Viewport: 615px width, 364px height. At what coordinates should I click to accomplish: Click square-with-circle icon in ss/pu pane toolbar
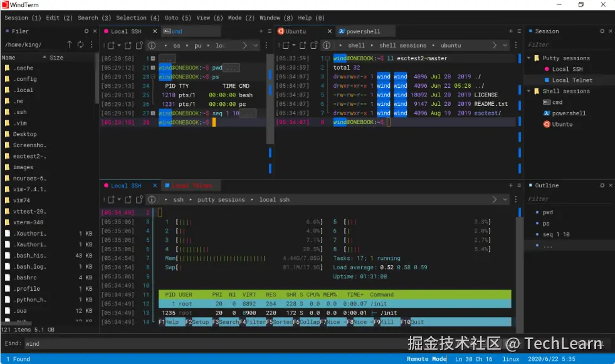(x=139, y=46)
